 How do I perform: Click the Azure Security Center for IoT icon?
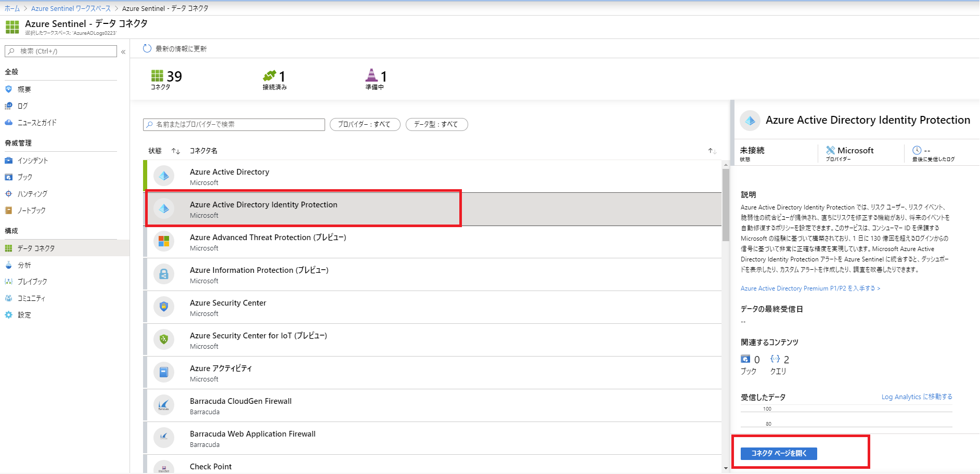[x=164, y=340]
